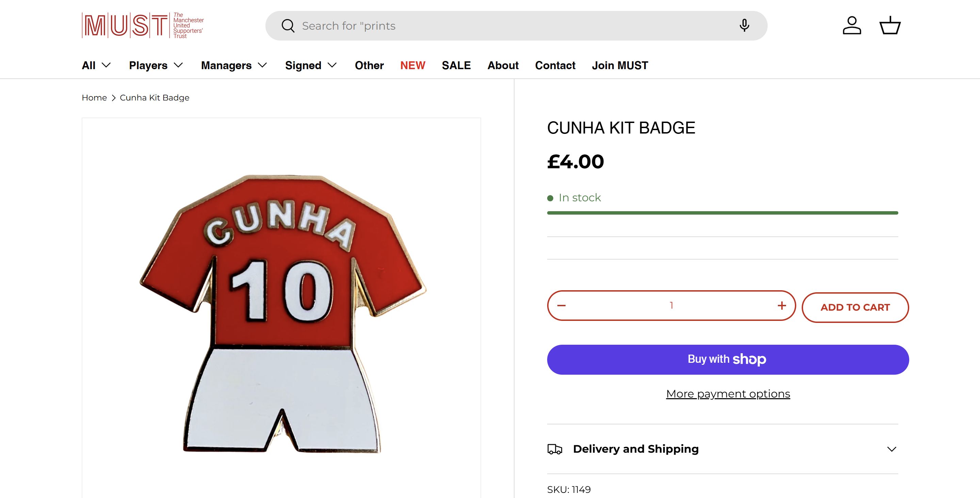This screenshot has width=980, height=498.
Task: Click the search magnifier icon
Action: [288, 26]
